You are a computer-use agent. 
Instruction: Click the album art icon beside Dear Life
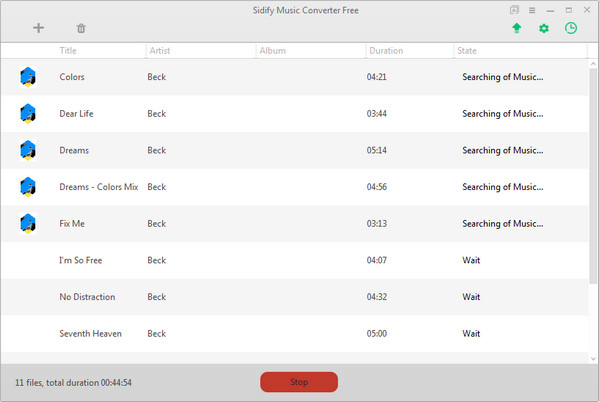coord(28,113)
